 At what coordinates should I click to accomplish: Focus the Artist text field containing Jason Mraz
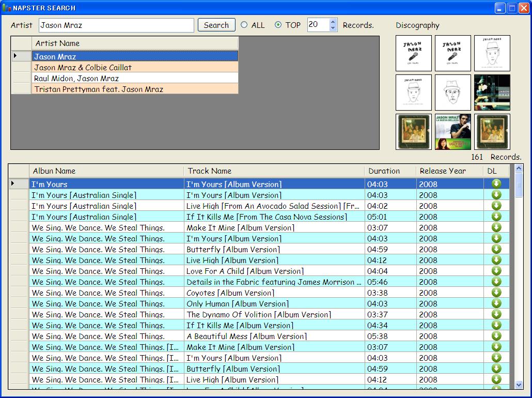pos(116,25)
